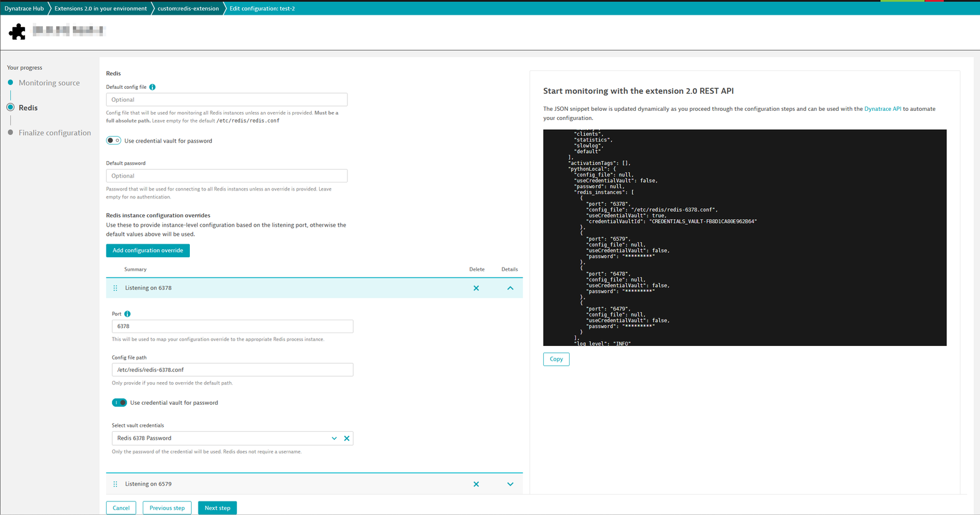Grab drag handle of Listening on 6579 row
The image size is (980, 515).
[x=115, y=484]
